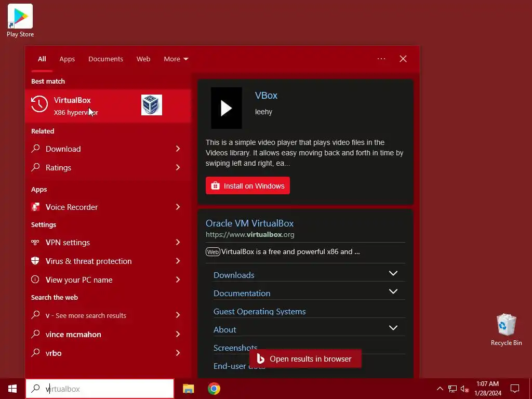Click the search icon next to Download
The image size is (532, 399).
[x=35, y=148]
